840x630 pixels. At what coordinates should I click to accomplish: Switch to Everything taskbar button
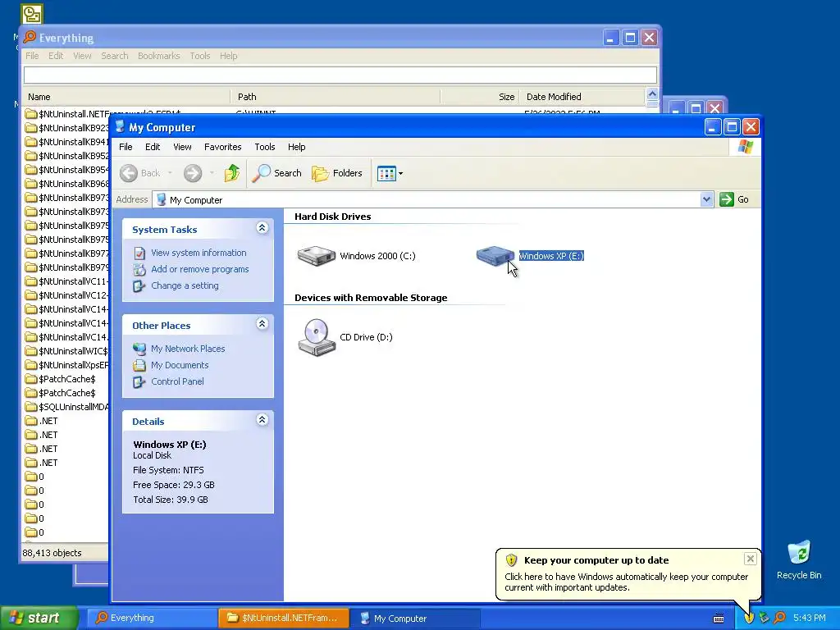tap(152, 619)
